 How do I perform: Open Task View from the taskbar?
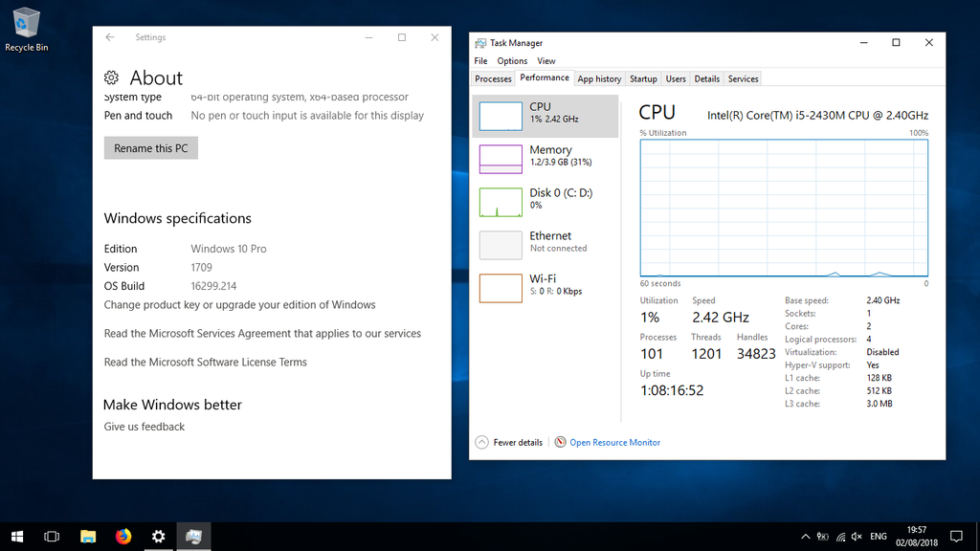click(x=53, y=537)
